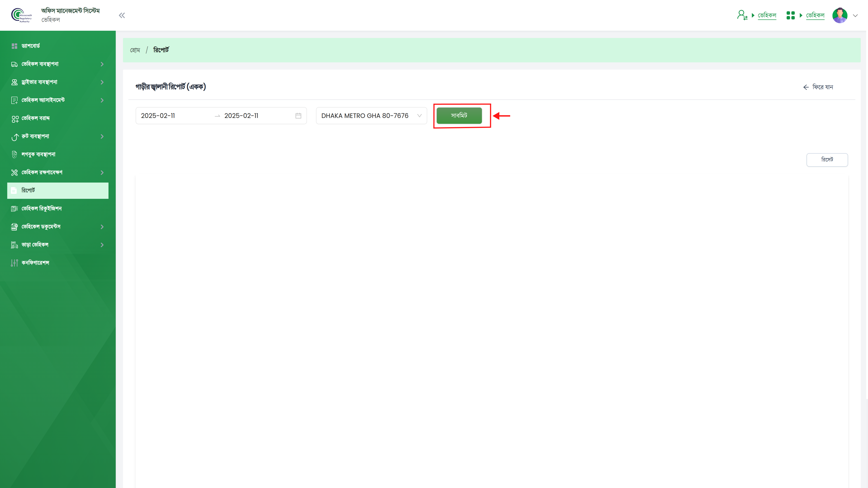
Task: Expand ভাড়া ভেহিকল submenu chevron
Action: tap(102, 245)
